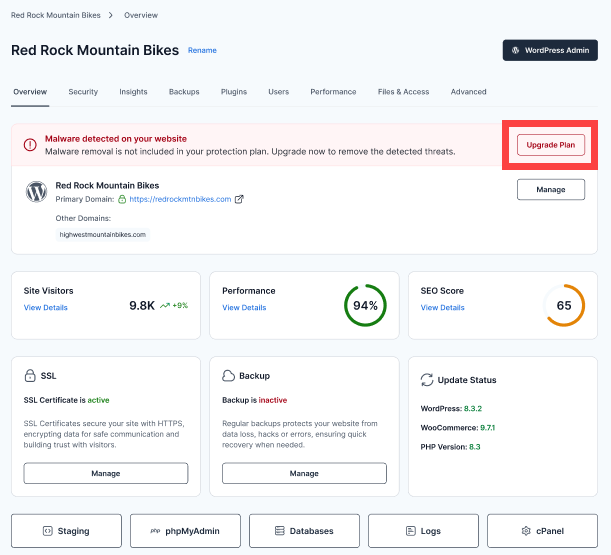
Task: Click the SSL lock icon
Action: pos(30,376)
